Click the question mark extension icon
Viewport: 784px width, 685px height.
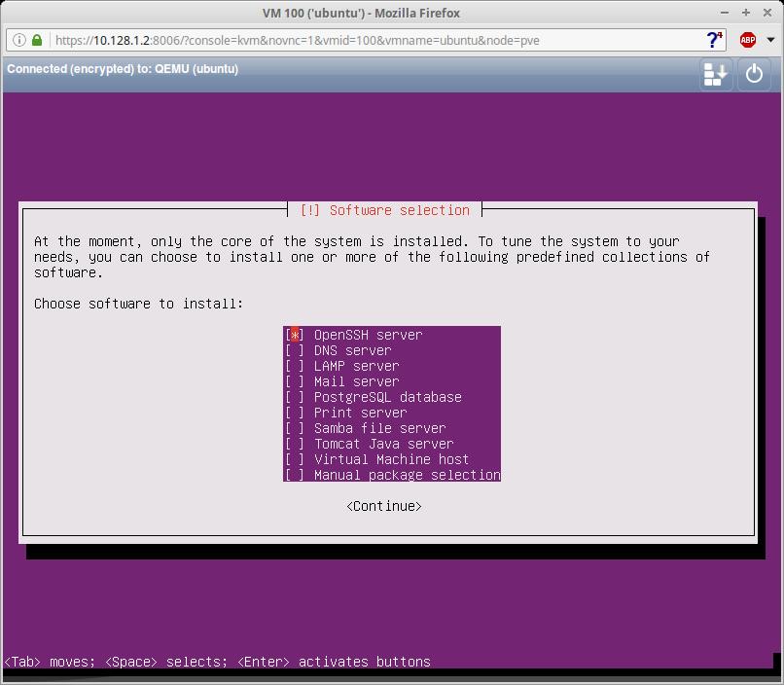pos(715,40)
